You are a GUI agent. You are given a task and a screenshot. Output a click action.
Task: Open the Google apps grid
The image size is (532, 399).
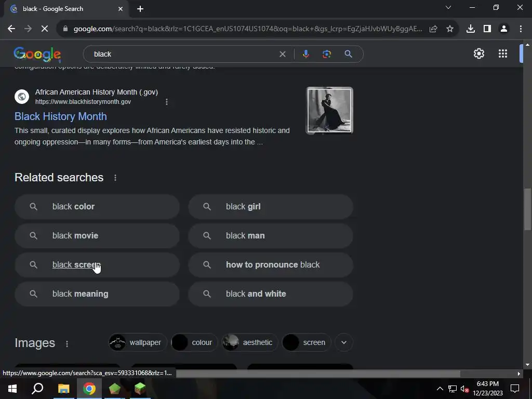click(x=503, y=54)
